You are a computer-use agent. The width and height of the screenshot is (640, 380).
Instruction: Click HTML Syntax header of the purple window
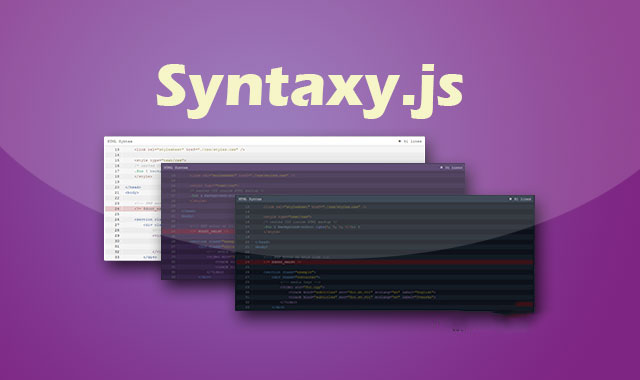pyautogui.click(x=176, y=167)
